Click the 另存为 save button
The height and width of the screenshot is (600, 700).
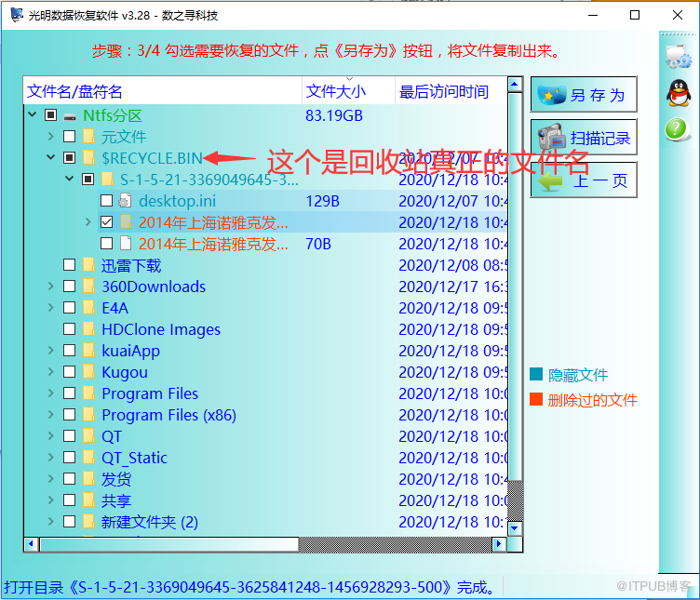point(584,94)
